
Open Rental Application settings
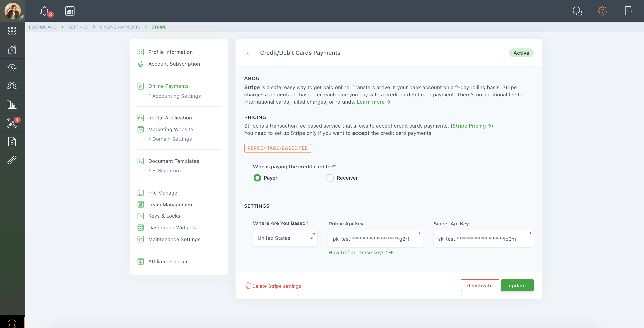pyautogui.click(x=170, y=118)
